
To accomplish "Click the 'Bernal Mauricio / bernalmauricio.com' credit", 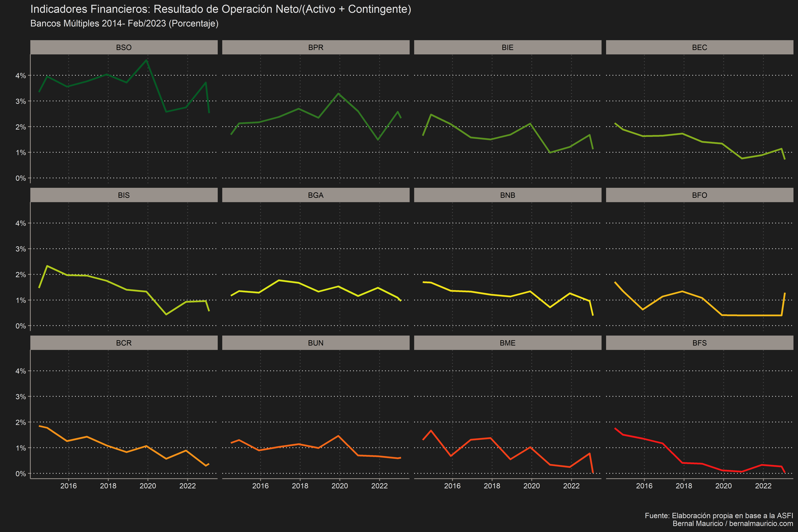I will (733, 523).
